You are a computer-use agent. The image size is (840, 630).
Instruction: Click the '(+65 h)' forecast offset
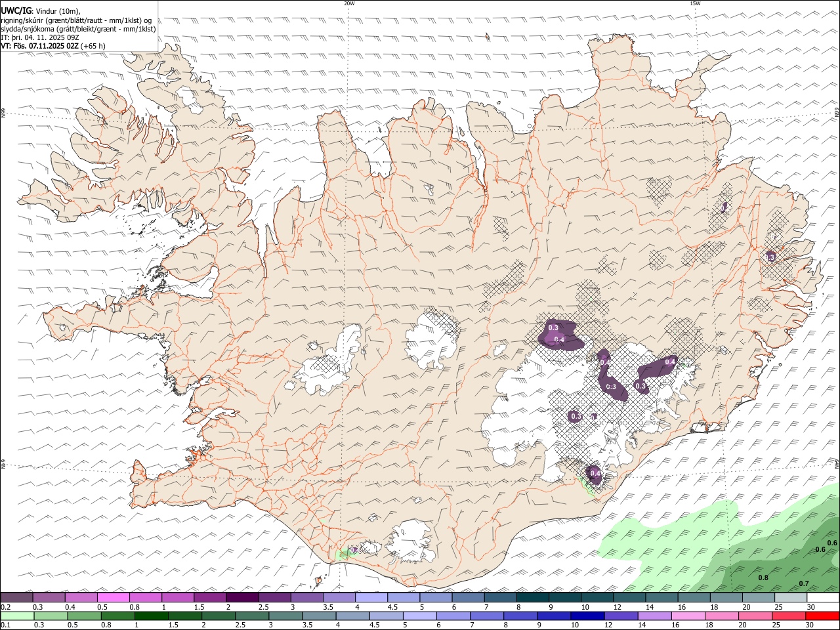(93, 46)
